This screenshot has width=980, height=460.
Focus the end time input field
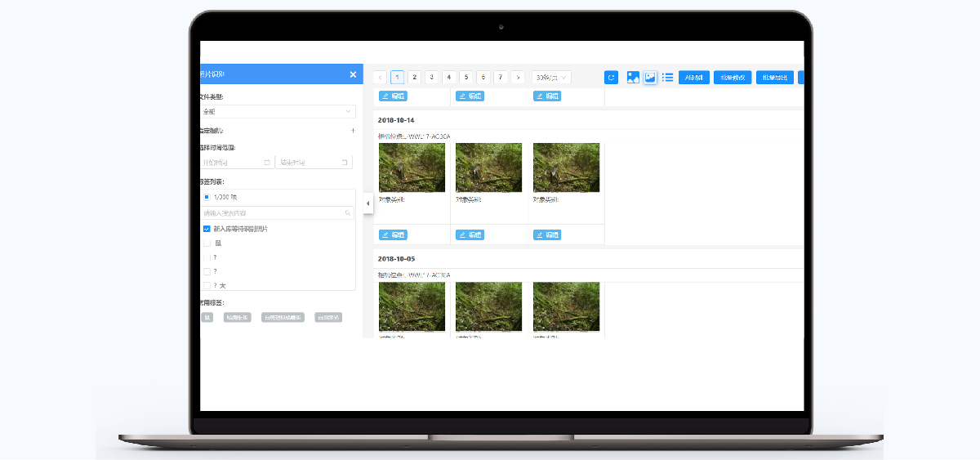coord(314,163)
